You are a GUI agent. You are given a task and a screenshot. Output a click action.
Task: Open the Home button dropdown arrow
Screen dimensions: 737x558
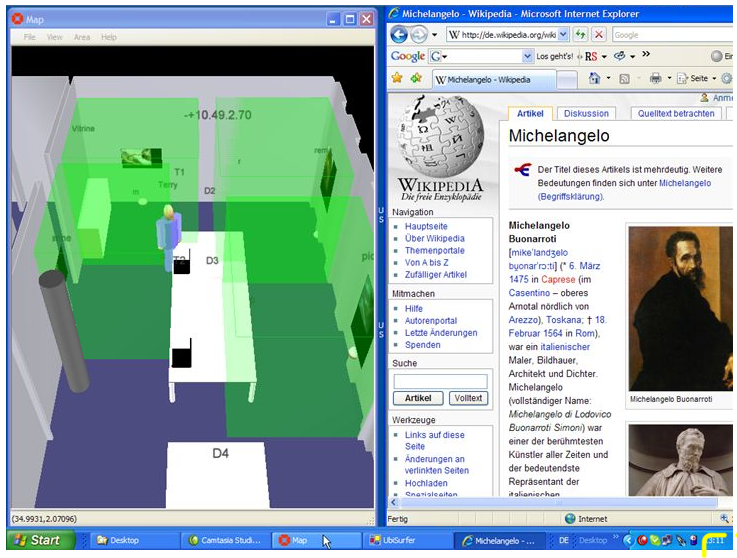click(x=609, y=78)
